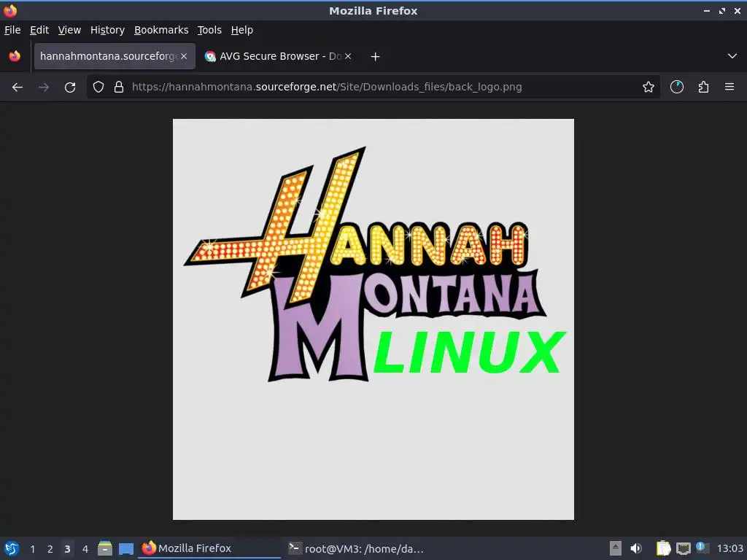Open the taskbar application start menu

click(12, 548)
